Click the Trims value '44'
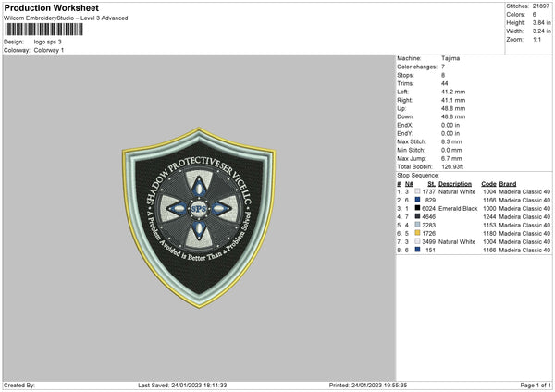This screenshot has width=555, height=392. [445, 83]
